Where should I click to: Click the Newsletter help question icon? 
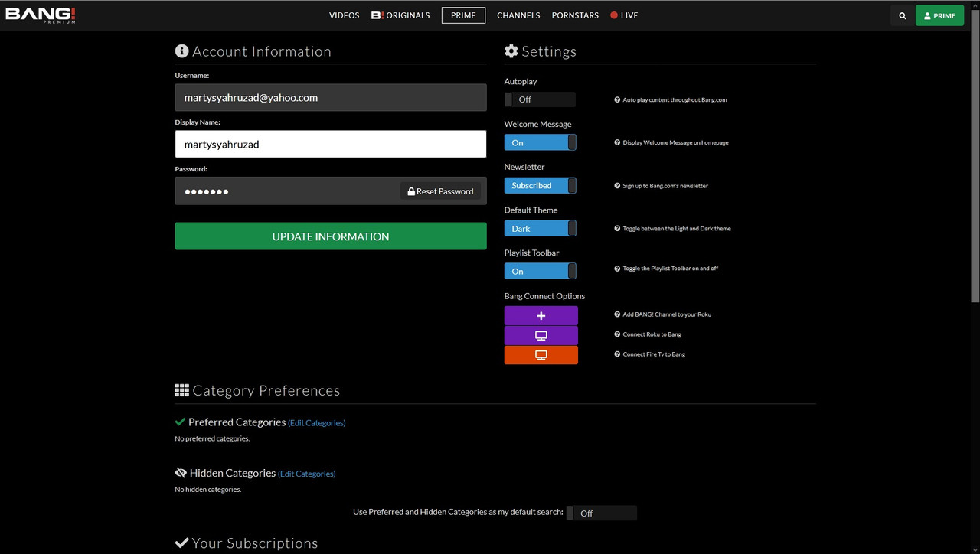coord(617,185)
